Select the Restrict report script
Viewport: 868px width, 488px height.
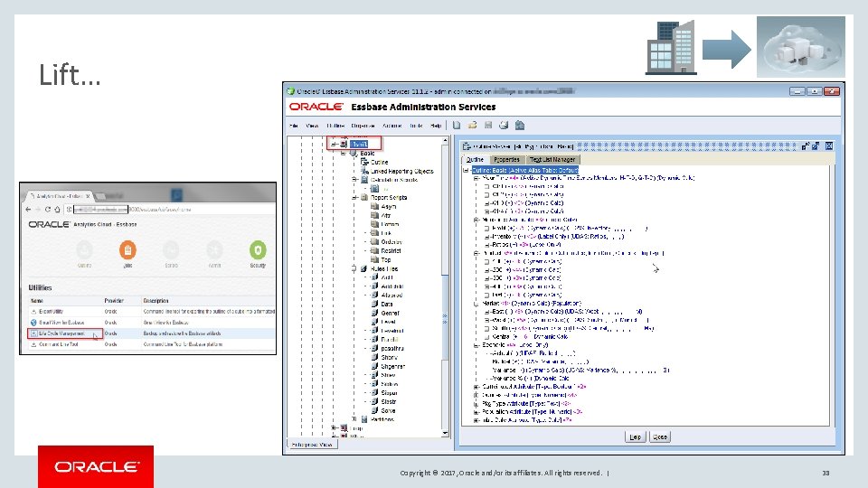(x=391, y=250)
